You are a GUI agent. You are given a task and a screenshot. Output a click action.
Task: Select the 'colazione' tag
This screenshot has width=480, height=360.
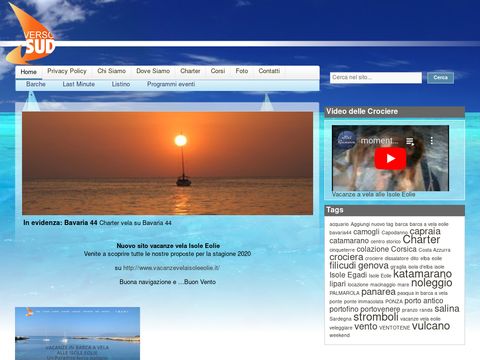[x=373, y=249]
